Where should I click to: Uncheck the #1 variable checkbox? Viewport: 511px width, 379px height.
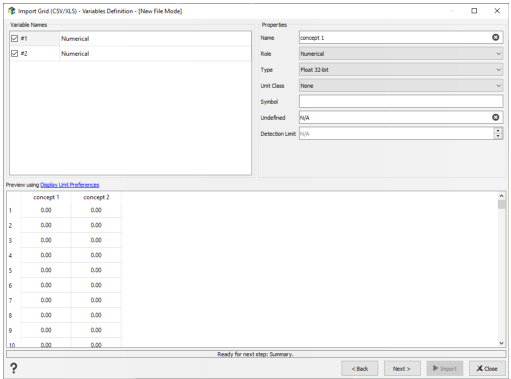pos(14,38)
